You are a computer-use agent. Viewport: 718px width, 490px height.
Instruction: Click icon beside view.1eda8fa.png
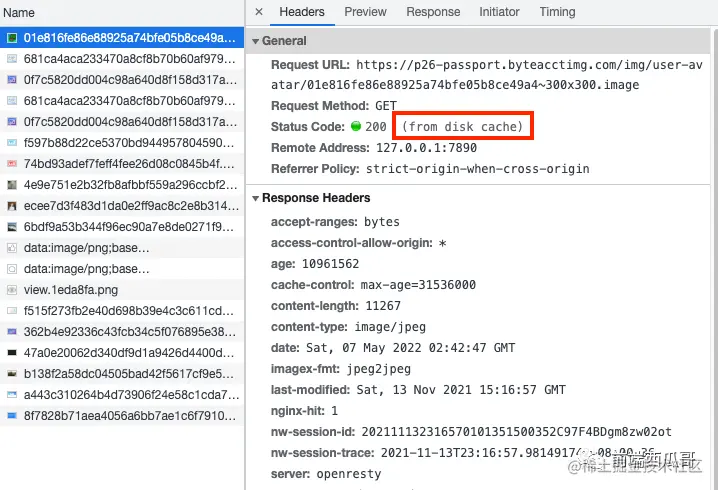coord(12,290)
